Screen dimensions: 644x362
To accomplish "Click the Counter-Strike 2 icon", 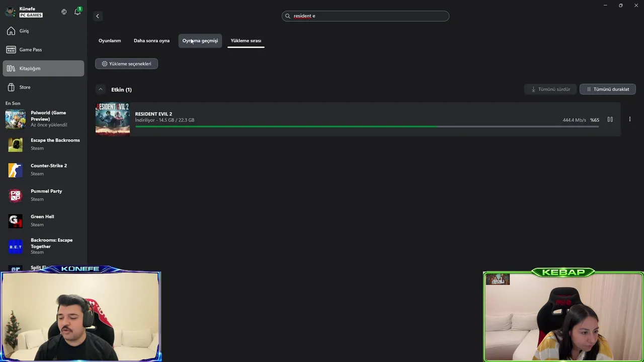I will (16, 170).
